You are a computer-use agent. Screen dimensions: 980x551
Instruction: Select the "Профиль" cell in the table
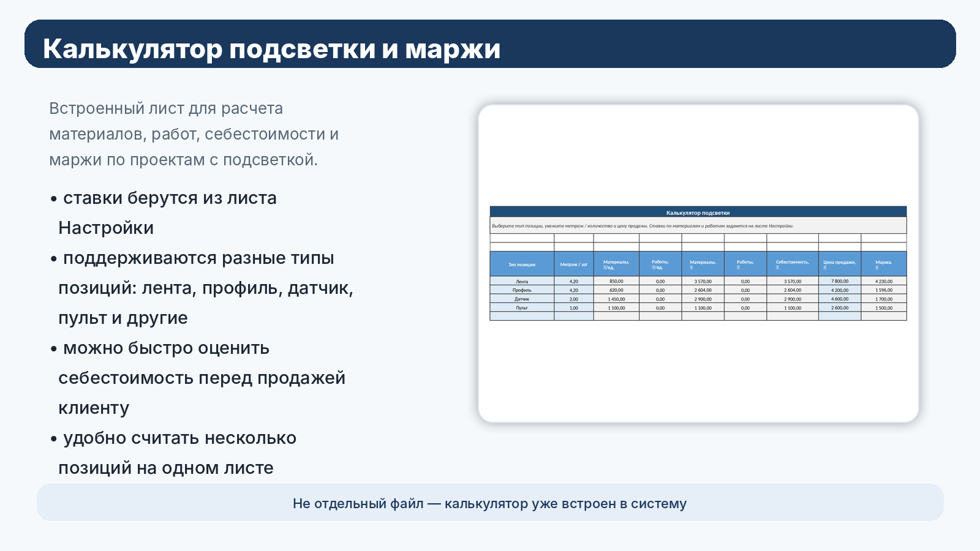point(522,290)
